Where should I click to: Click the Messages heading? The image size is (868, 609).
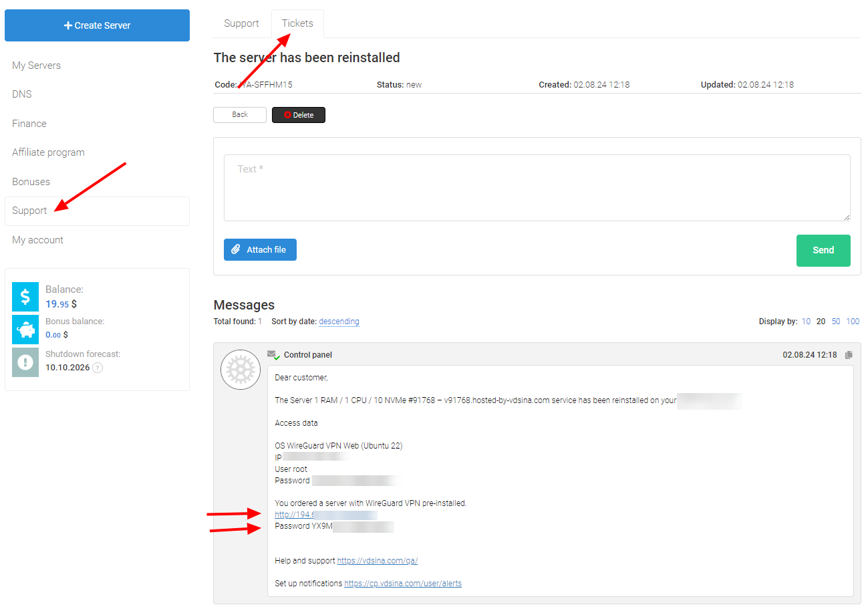coord(244,305)
